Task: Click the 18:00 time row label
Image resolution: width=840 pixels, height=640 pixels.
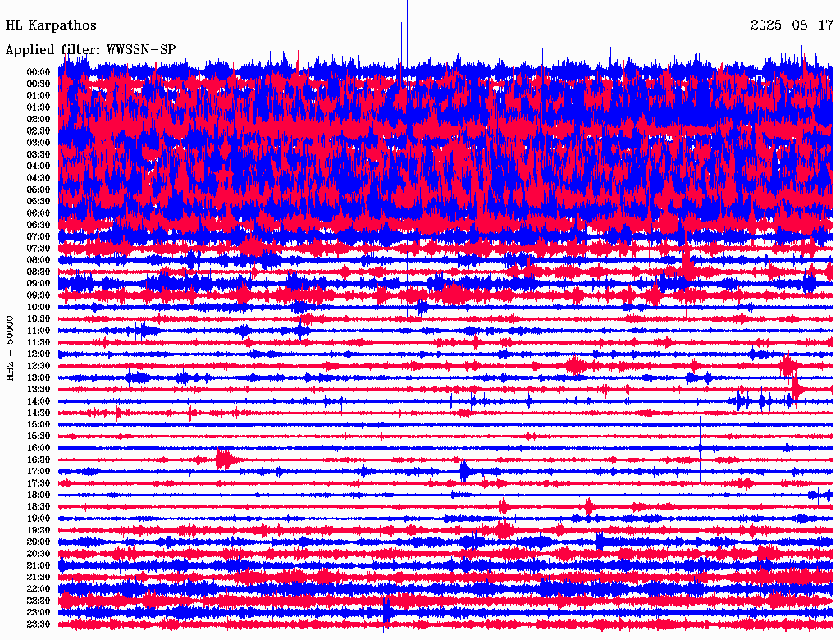Action: click(39, 495)
